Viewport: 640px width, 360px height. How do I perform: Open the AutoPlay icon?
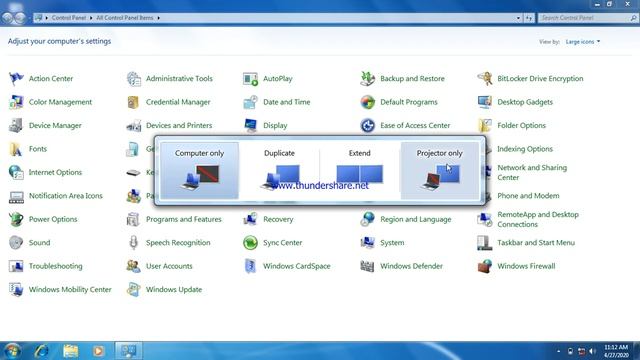250,78
